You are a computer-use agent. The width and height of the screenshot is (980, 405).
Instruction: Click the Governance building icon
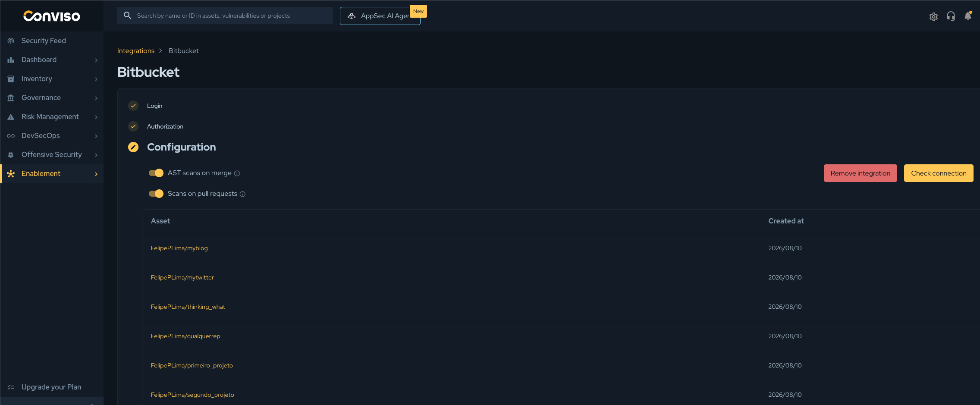coord(11,97)
